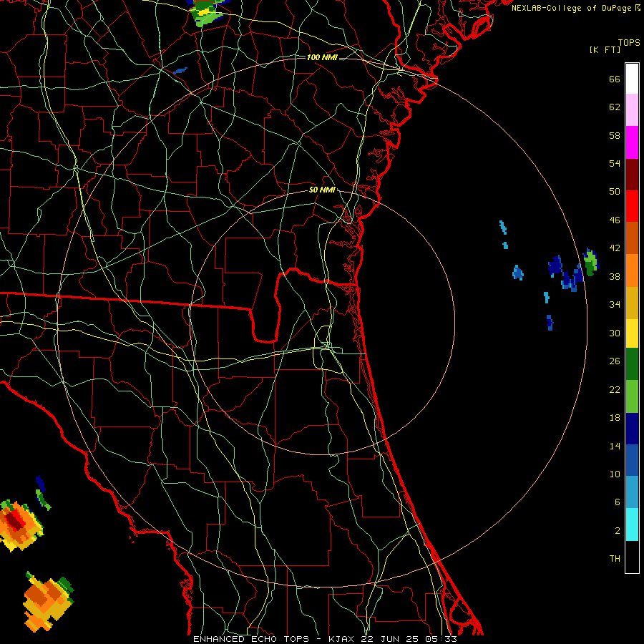Click the "26" legend value

pyautogui.click(x=615, y=361)
